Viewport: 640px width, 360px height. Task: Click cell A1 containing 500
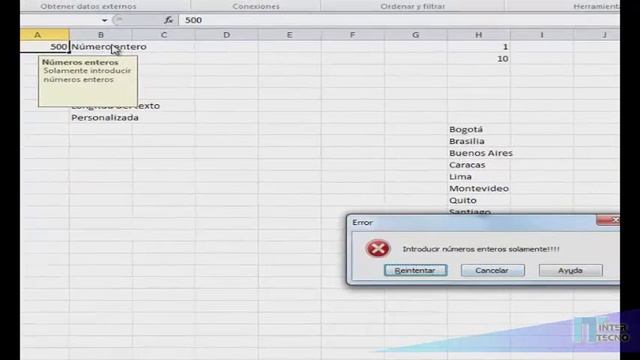click(45, 47)
